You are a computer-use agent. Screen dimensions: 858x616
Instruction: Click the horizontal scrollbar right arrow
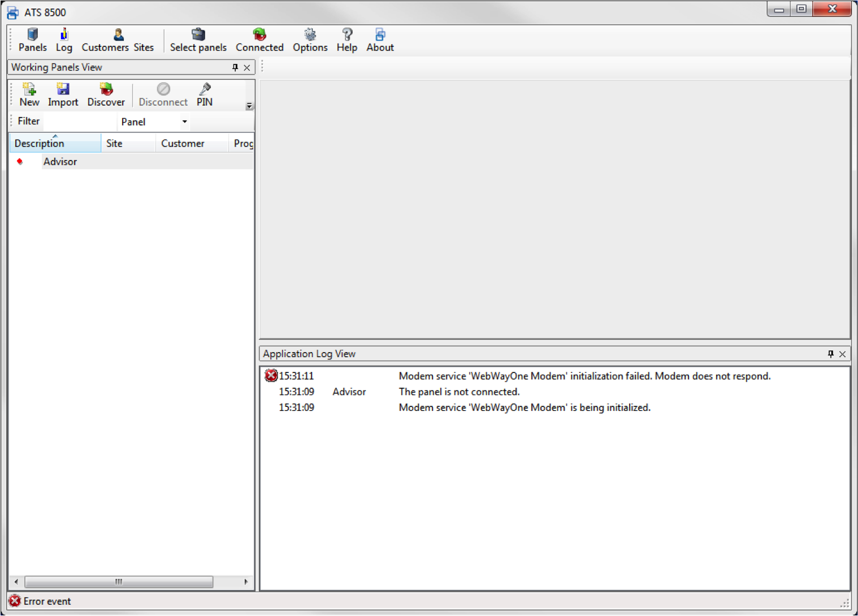tap(246, 582)
